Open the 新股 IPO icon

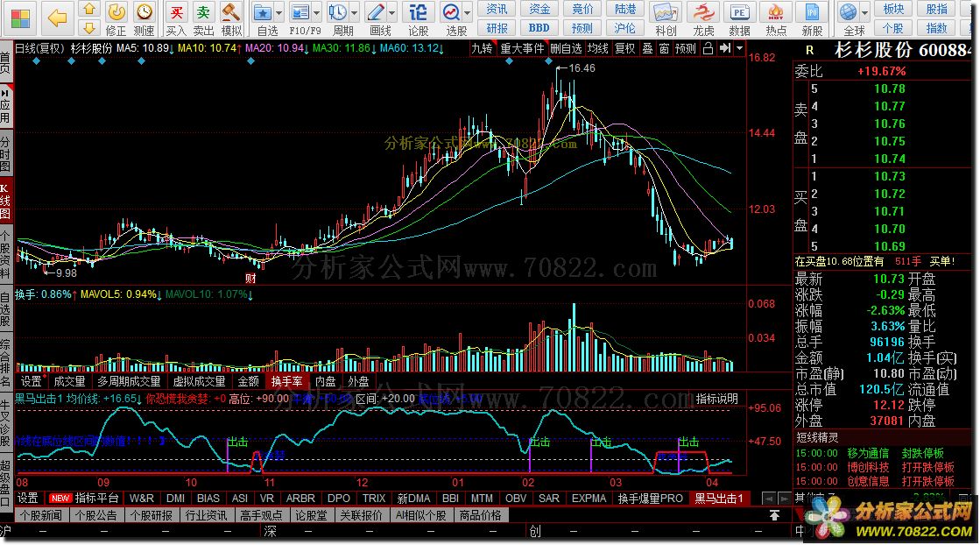point(812,12)
